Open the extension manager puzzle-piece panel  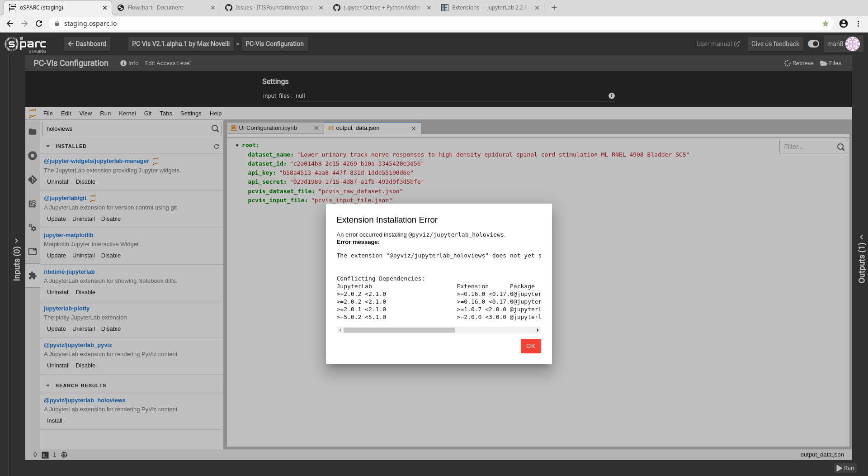32,276
